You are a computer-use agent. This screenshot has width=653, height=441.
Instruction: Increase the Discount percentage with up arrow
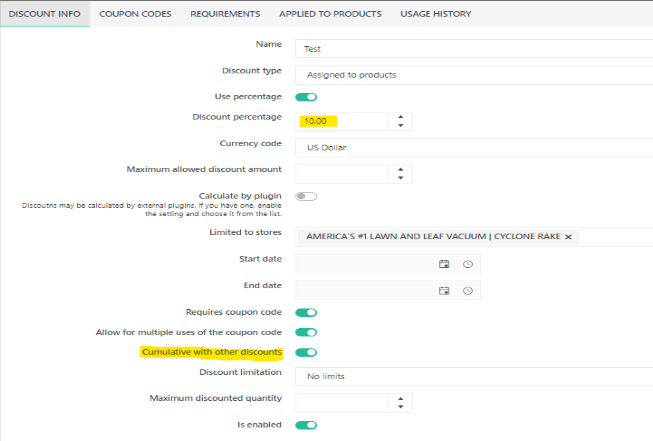pyautogui.click(x=400, y=116)
